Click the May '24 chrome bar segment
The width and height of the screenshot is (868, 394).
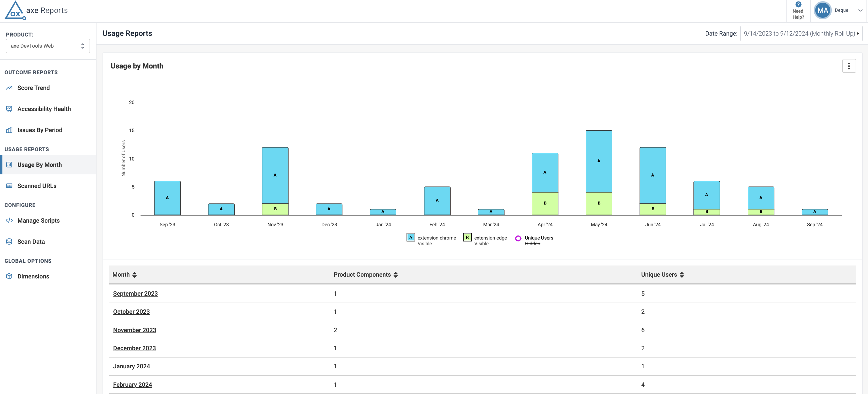598,161
